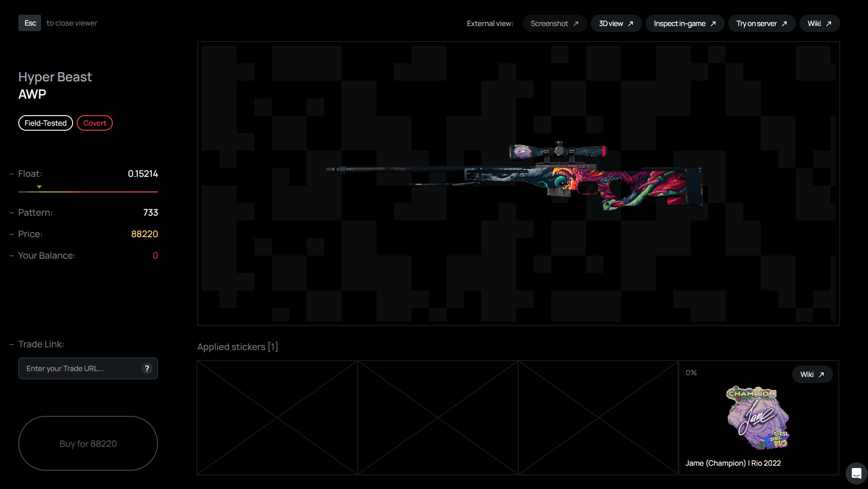868x489 pixels.
Task: Open the Wiki for the Jame sticker
Action: click(811, 374)
